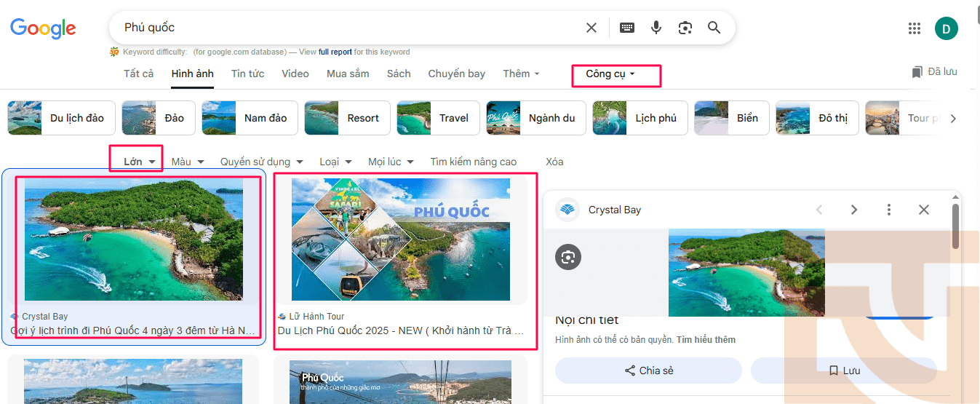Go to the Google logo homepage
Screen dimensions: 980x404
click(x=43, y=28)
